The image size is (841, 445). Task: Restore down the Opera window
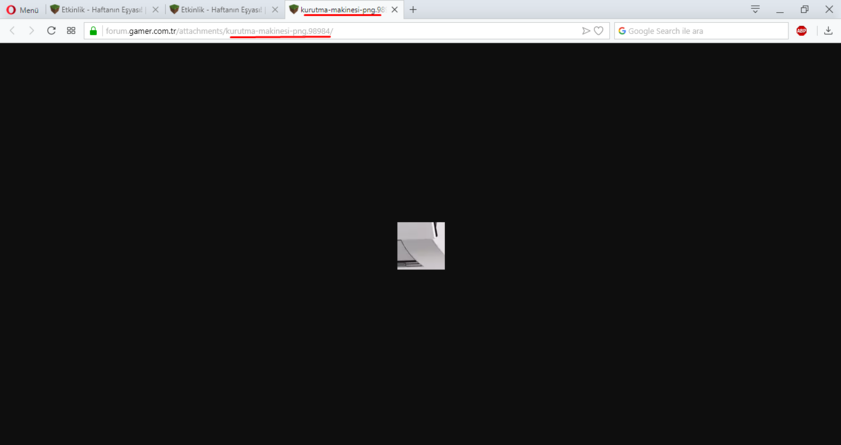[805, 9]
